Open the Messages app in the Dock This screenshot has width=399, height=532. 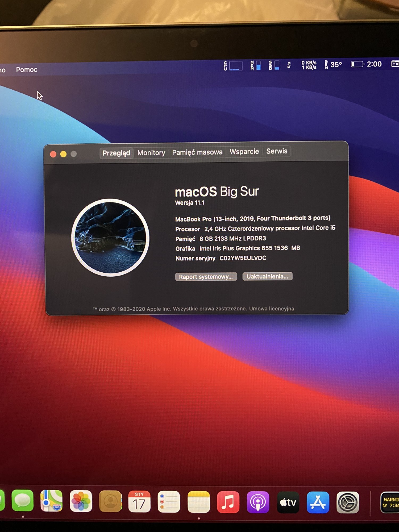[x=23, y=501]
